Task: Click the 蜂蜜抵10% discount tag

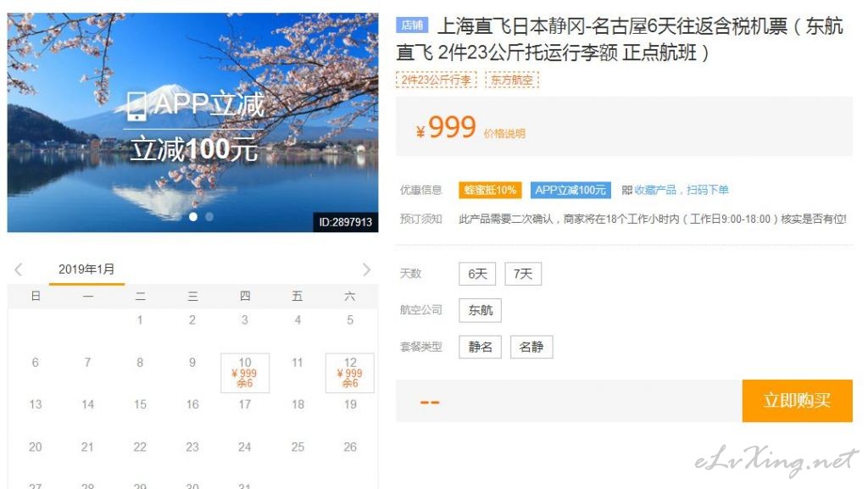Action: [490, 191]
